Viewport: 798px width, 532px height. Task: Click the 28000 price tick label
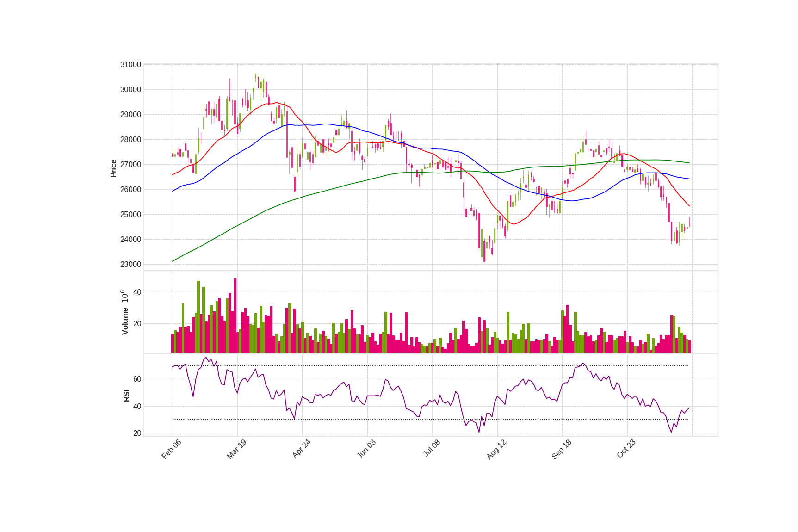click(x=130, y=140)
